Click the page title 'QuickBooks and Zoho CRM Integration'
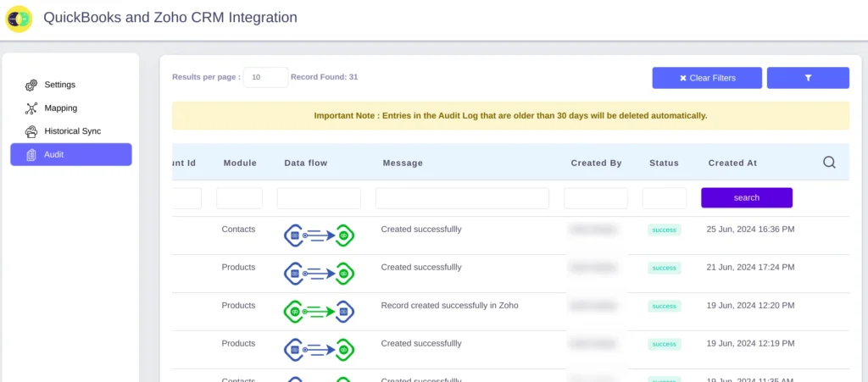The image size is (868, 382). 170,18
